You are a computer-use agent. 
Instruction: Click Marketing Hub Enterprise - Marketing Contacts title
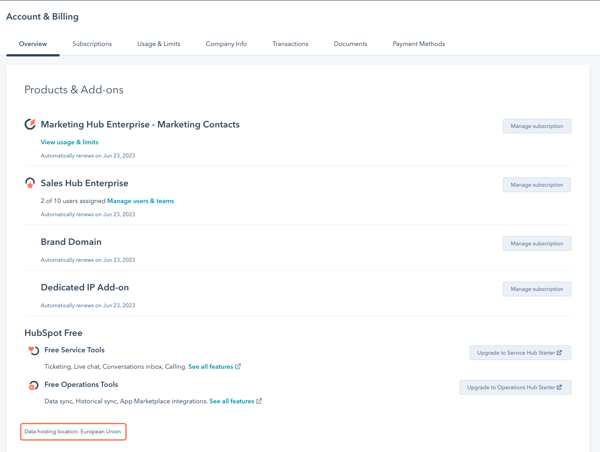pos(140,124)
